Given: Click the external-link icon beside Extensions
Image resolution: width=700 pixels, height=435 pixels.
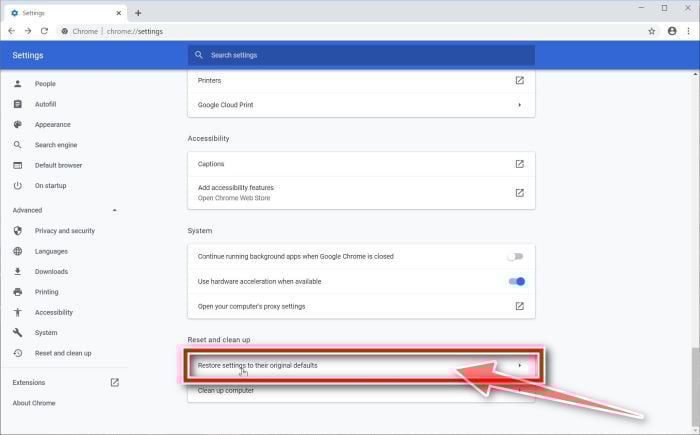Looking at the screenshot, I should coord(115,382).
